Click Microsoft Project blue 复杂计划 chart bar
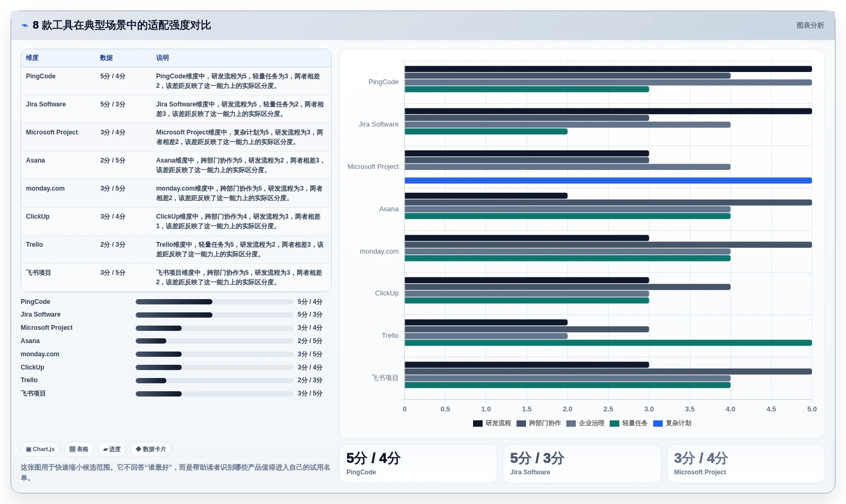 coord(608,181)
